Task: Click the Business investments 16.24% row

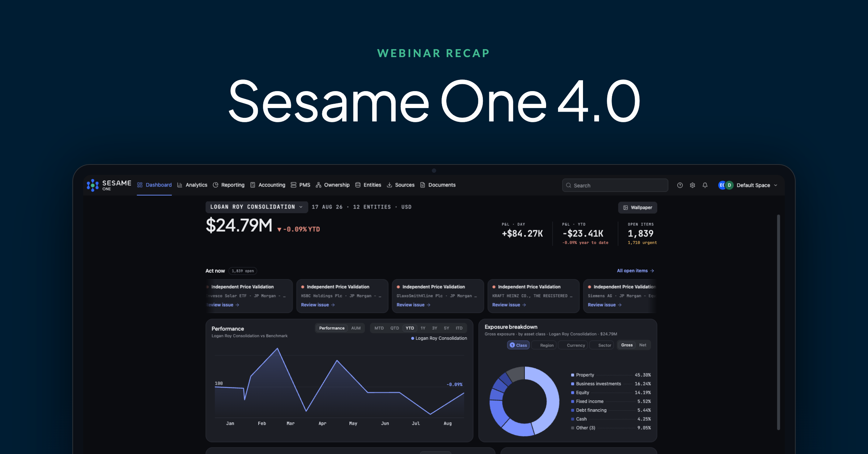Action: point(611,384)
